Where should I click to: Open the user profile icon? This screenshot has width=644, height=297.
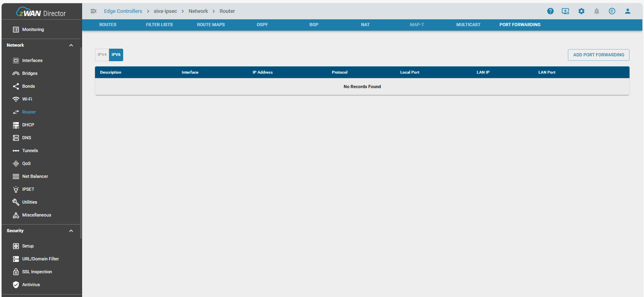click(x=627, y=11)
